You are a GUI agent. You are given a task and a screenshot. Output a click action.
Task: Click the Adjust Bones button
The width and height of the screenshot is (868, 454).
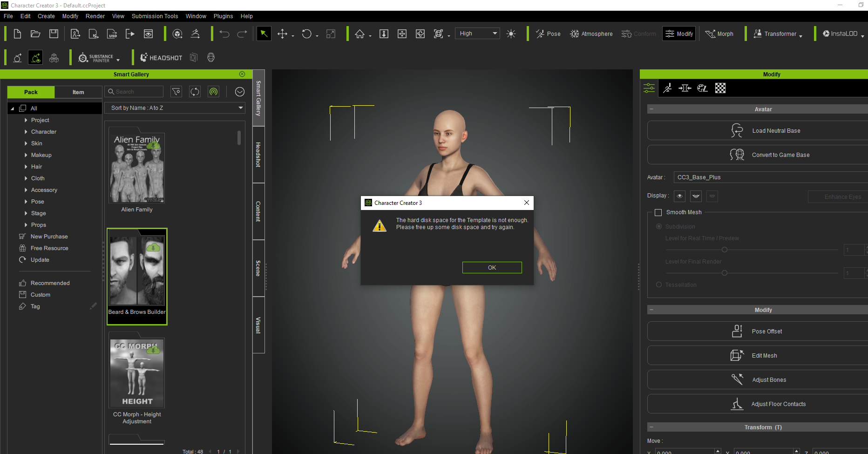point(757,379)
